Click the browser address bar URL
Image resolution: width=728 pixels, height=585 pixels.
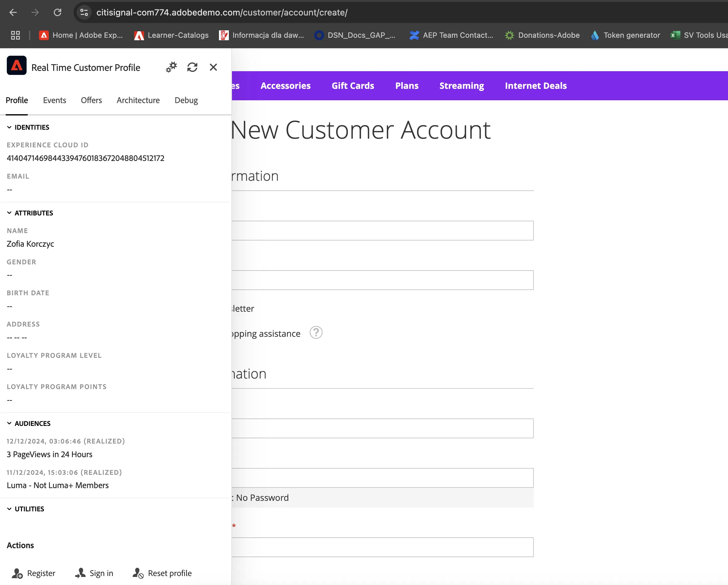[222, 12]
